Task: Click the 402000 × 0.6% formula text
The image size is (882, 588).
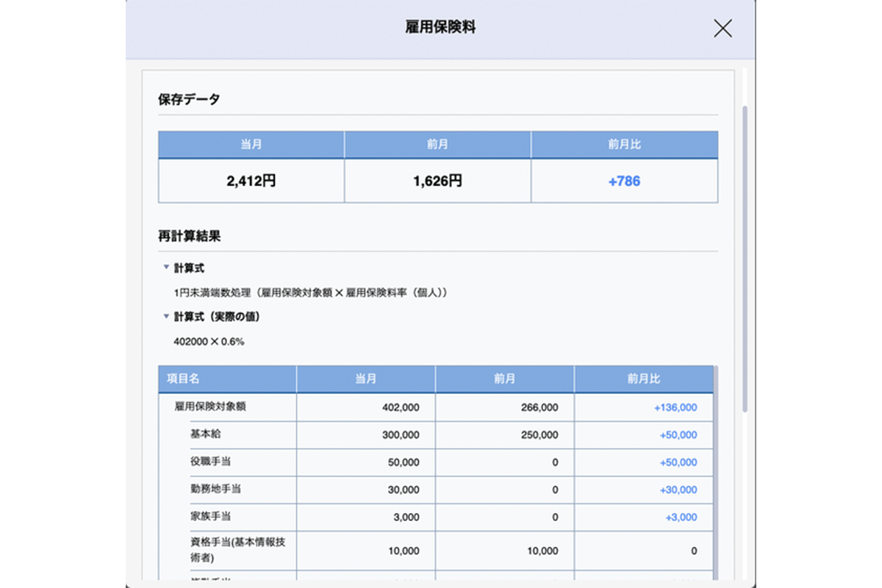Action: point(209,342)
